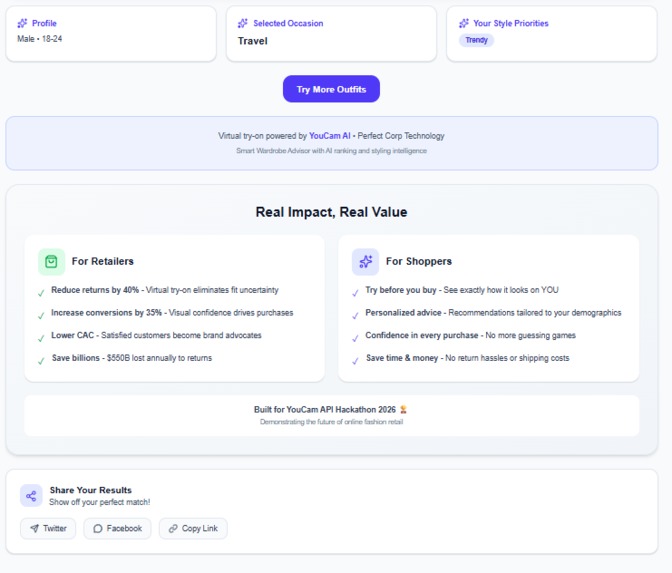Click the sparkle icon beside Selected Occasion
Image resolution: width=672 pixels, height=573 pixels.
click(243, 23)
